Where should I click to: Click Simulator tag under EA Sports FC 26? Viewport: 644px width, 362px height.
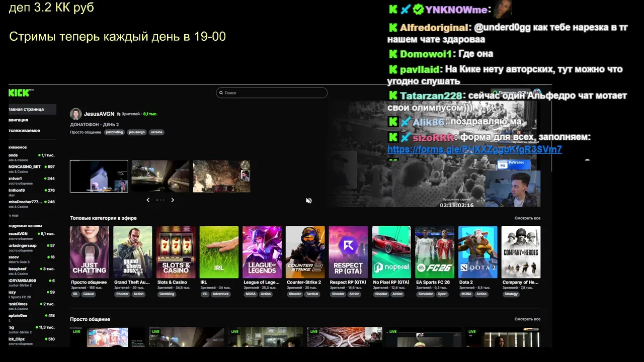425,294
